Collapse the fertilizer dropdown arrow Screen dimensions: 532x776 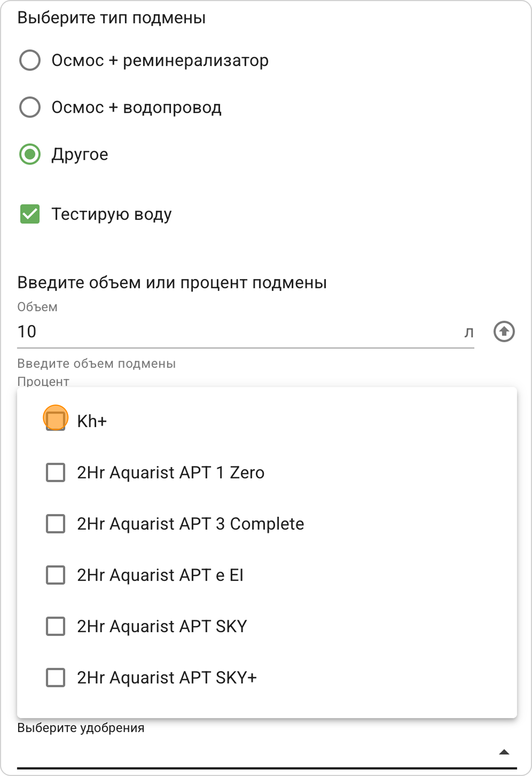[x=504, y=752]
